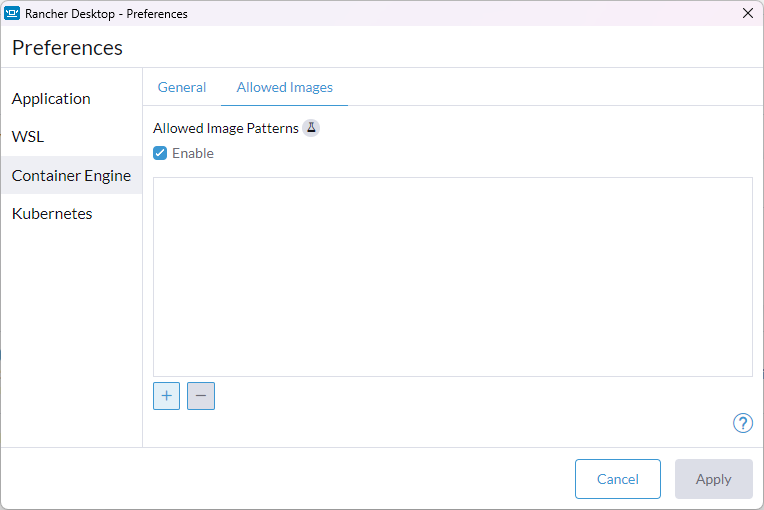
Task: Click the Rancher Desktop - Preferences title text
Action: (106, 14)
